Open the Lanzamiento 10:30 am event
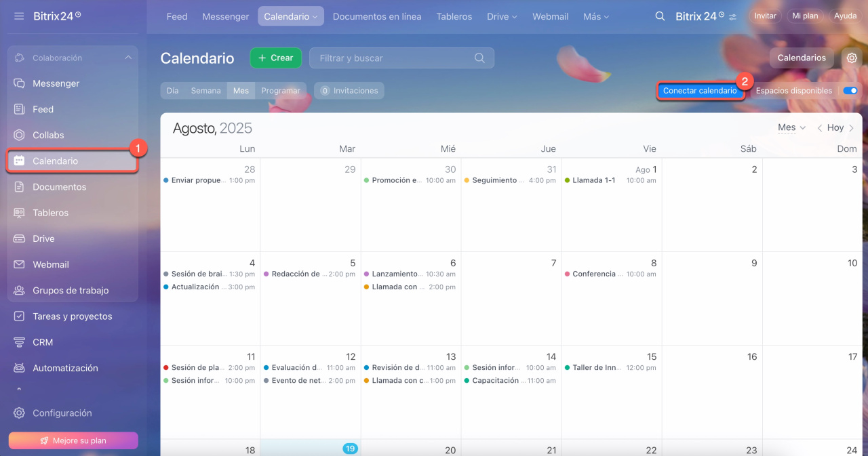Viewport: 868px width, 456px height. (410, 274)
